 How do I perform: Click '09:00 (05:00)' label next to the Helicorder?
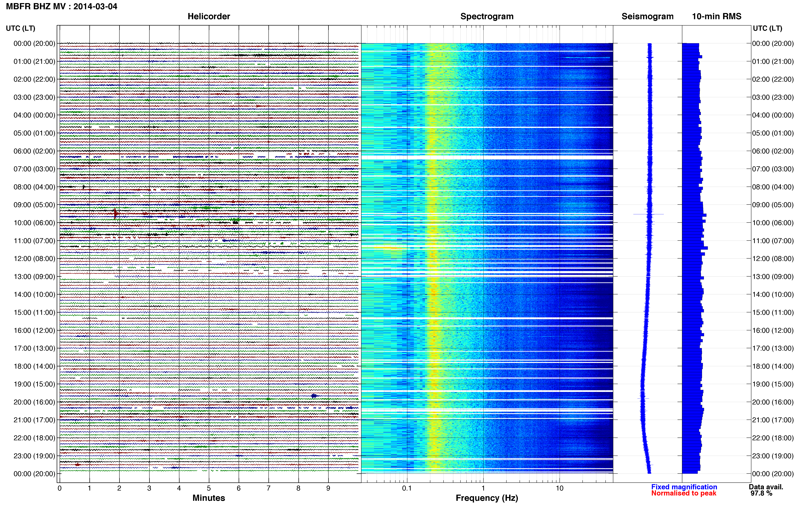34,205
